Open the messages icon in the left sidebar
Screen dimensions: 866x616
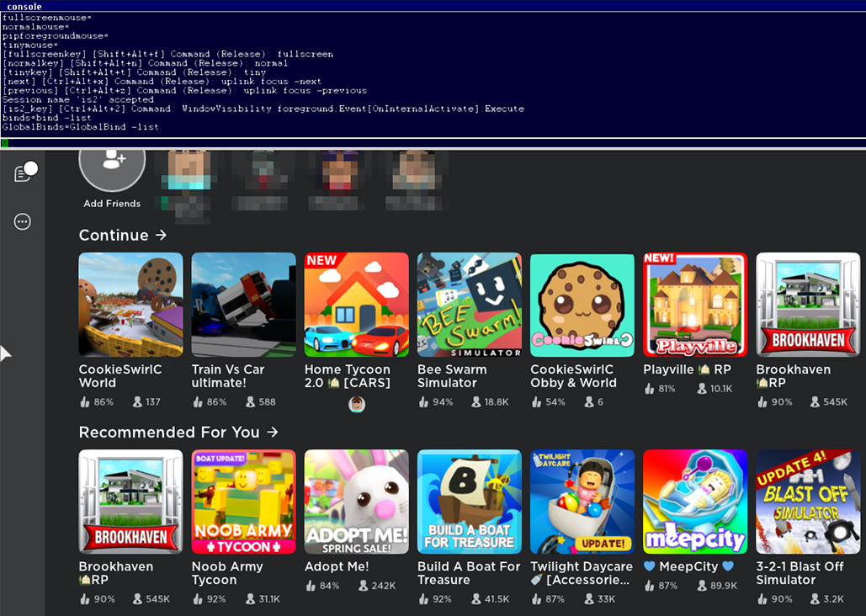(25, 172)
